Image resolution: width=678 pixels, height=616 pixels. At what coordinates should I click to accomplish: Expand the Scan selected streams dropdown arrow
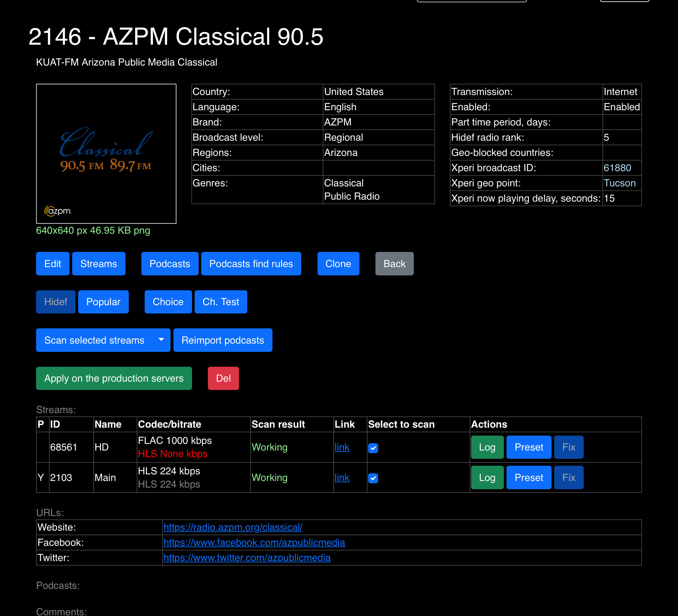161,340
